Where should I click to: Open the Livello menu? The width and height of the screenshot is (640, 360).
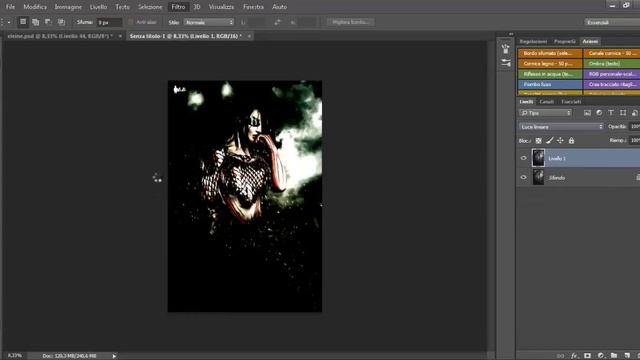(x=98, y=7)
